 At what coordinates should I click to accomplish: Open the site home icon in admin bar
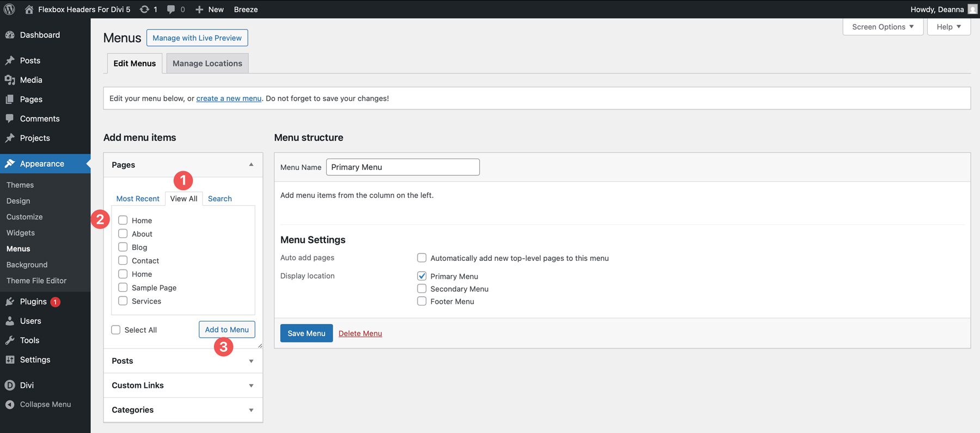point(29,9)
